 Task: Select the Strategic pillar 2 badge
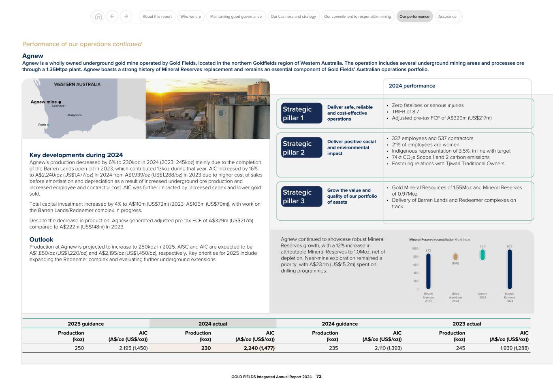(x=301, y=147)
